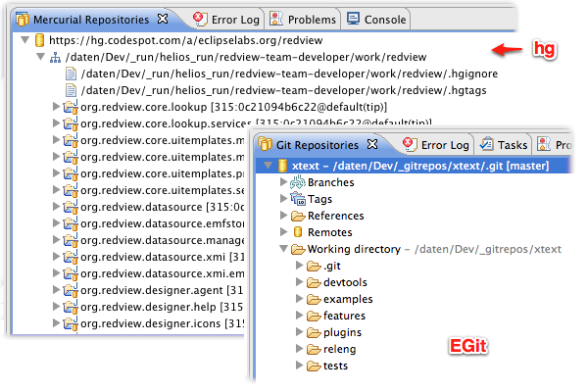Click the .hgtags file icon
Screen dimensions: 588x392
71,90
